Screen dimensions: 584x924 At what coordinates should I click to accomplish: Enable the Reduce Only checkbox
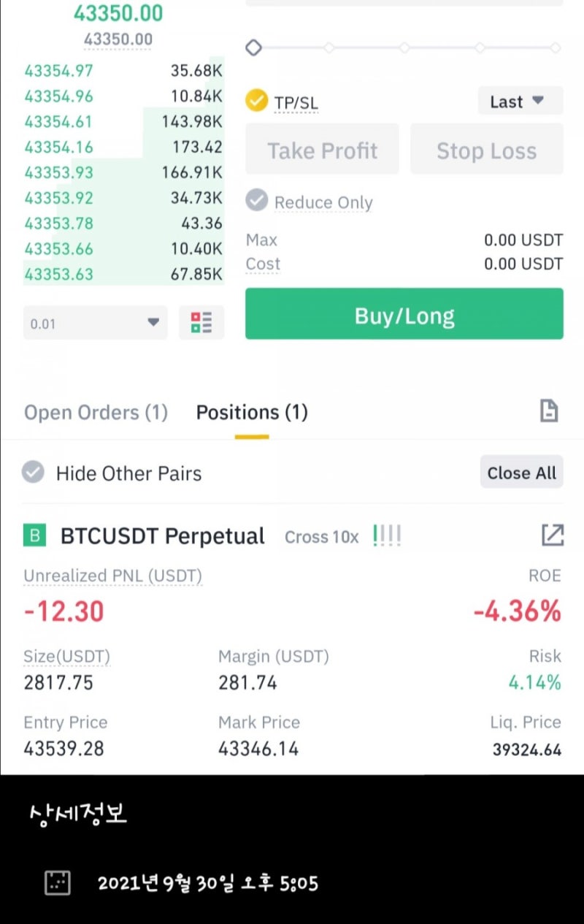[x=256, y=201]
